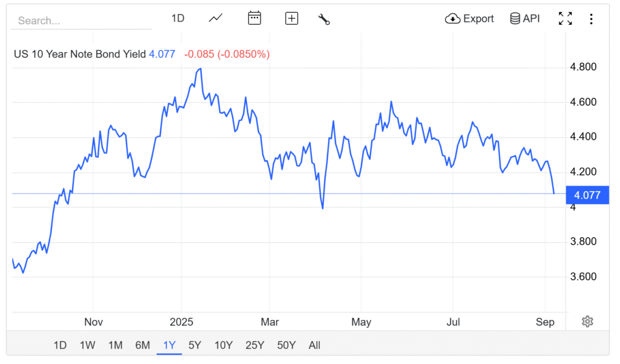
Task: Open the calendar date range picker
Action: click(x=254, y=18)
